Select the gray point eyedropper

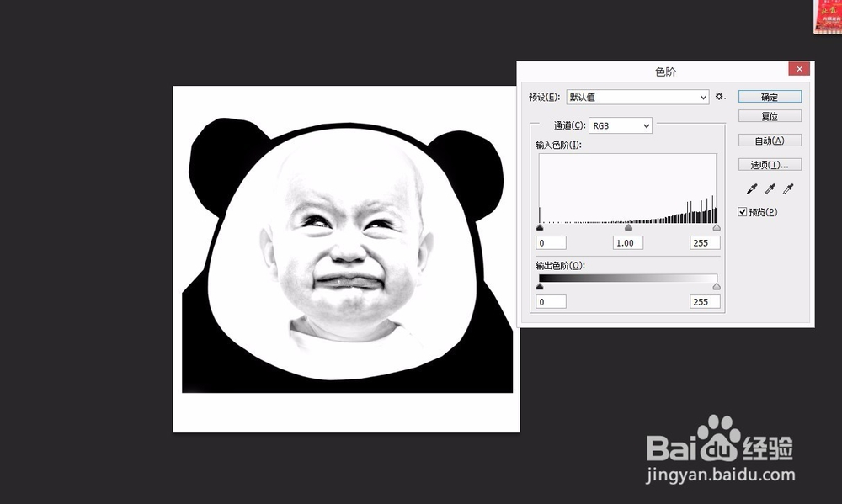(x=770, y=189)
